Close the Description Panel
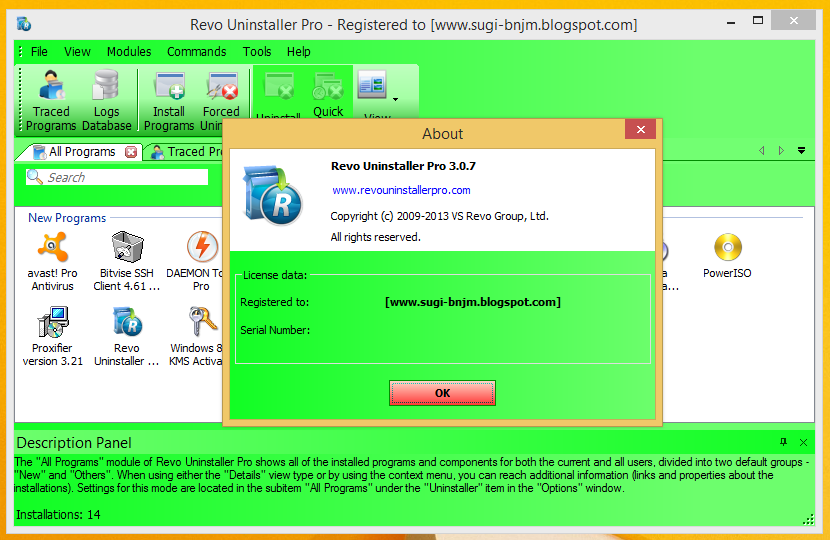Screen dimensions: 830x540 point(804,443)
